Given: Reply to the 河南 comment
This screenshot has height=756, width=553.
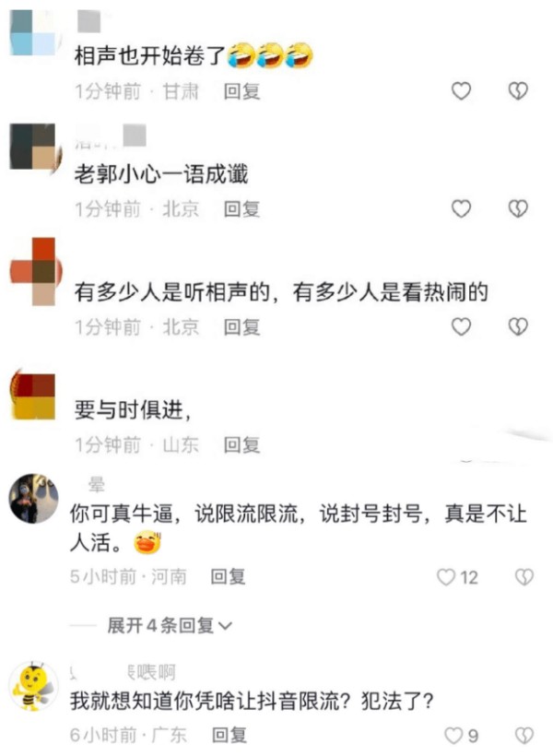Looking at the screenshot, I should pos(228,576).
